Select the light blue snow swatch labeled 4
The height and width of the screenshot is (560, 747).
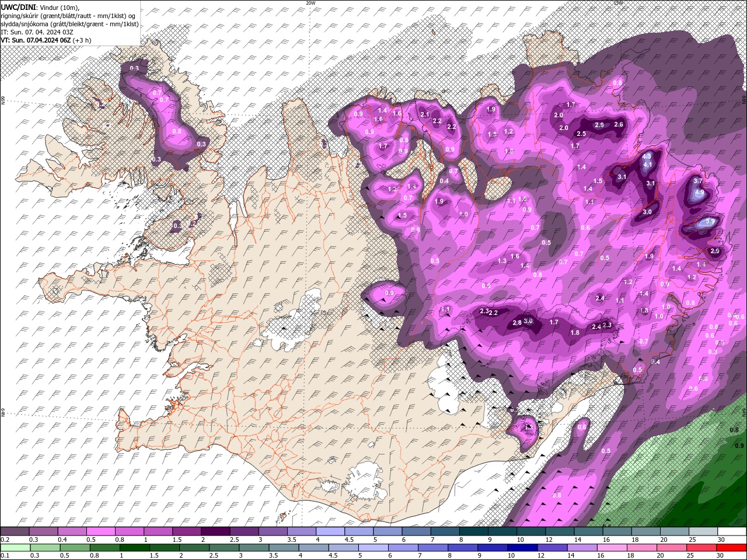[x=330, y=531]
